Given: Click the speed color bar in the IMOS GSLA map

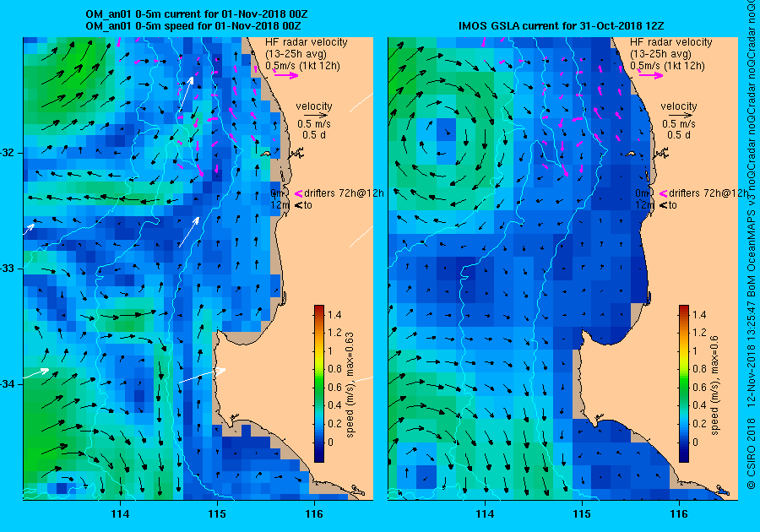Looking at the screenshot, I should coord(684,383).
